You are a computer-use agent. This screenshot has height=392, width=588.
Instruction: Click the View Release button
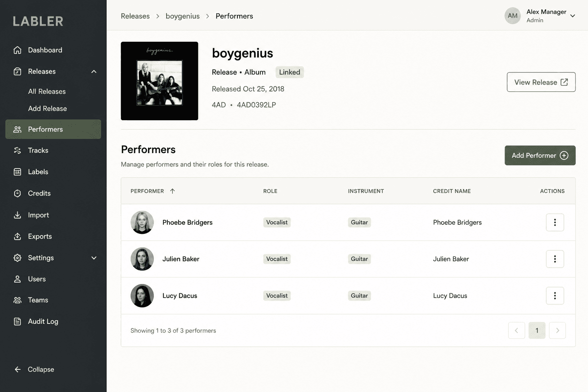coord(541,82)
